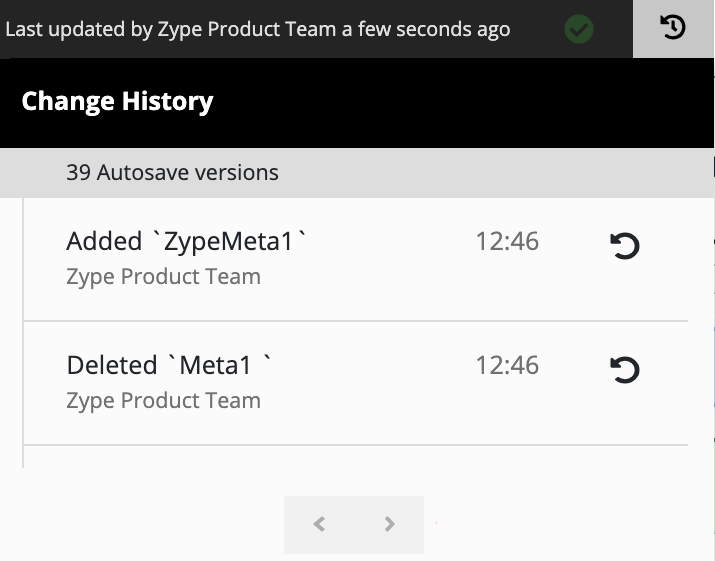Select the Added `ZypeMeta1` entry title

click(x=187, y=241)
